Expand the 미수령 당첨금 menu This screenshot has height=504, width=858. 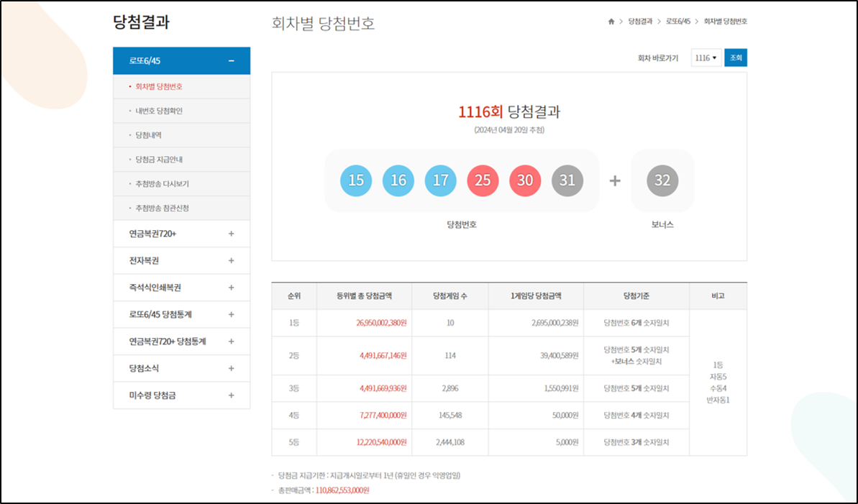[x=231, y=395]
